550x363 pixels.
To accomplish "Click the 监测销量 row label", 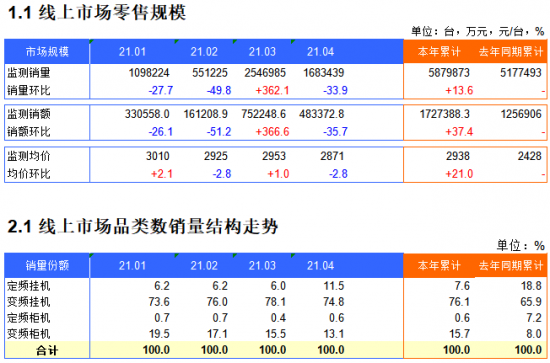I will (29, 73).
